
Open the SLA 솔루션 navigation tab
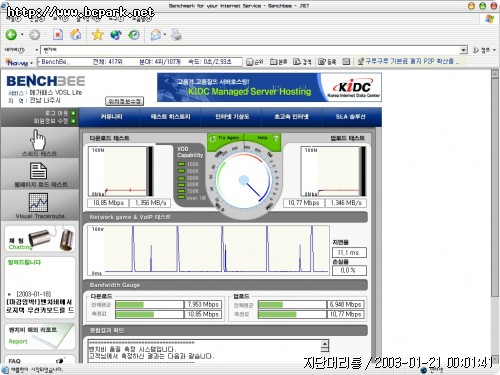(x=350, y=117)
